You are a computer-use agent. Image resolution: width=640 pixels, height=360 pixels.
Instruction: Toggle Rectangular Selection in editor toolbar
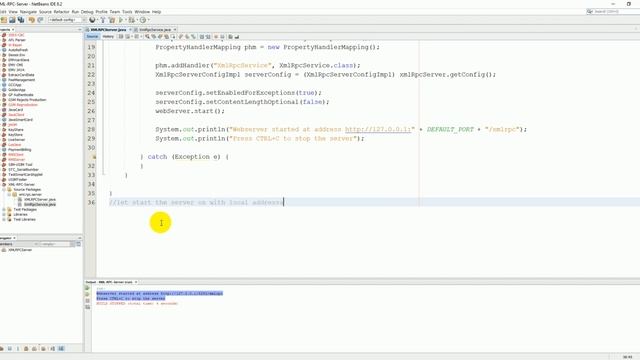coord(172,37)
